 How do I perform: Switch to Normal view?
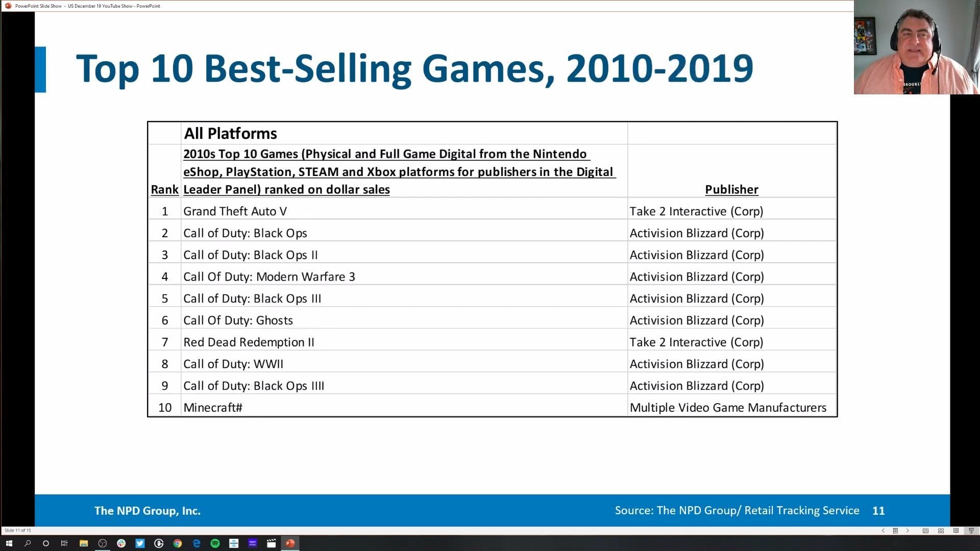click(925, 531)
